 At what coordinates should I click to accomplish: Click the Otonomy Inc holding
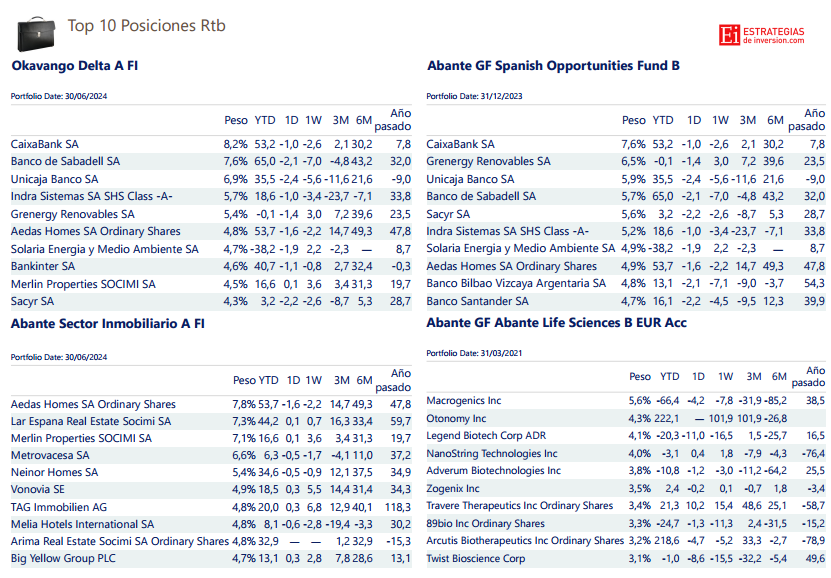click(456, 418)
